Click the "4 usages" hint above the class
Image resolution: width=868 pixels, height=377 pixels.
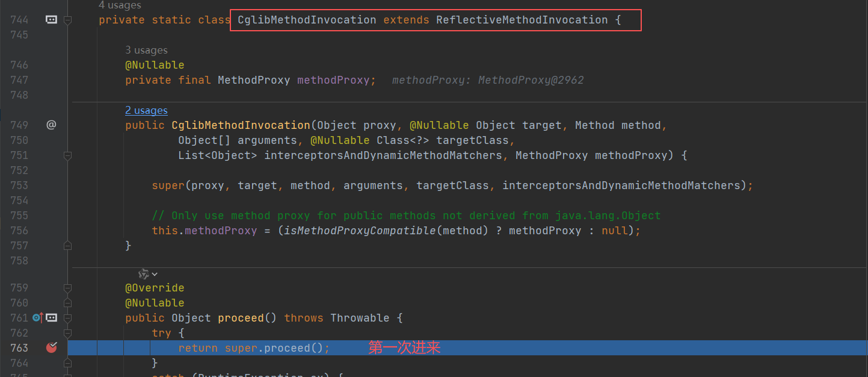pos(120,5)
